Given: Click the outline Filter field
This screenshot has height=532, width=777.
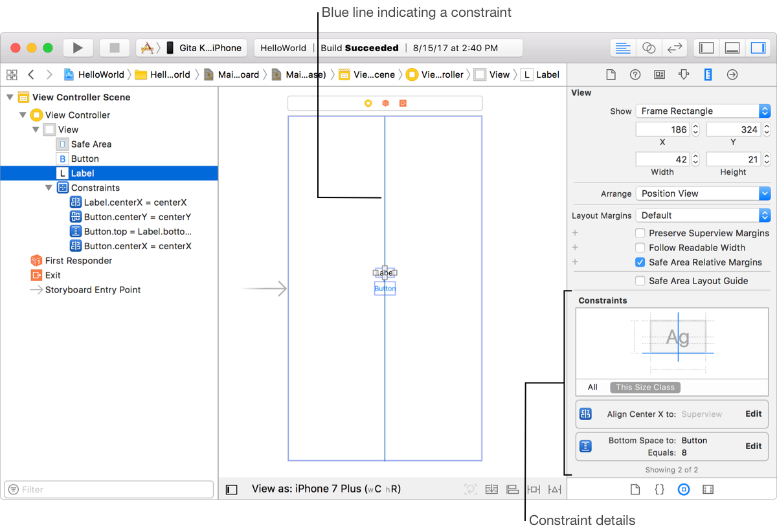Looking at the screenshot, I should pos(109,489).
